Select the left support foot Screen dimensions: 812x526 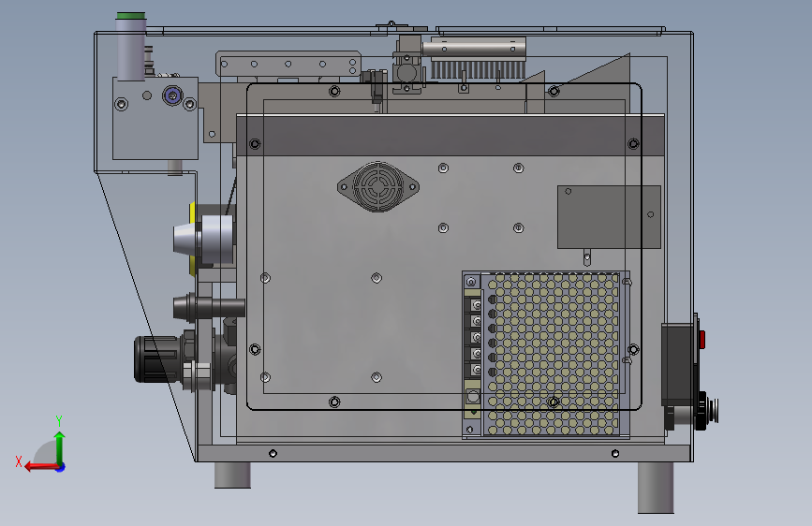[x=232, y=475]
